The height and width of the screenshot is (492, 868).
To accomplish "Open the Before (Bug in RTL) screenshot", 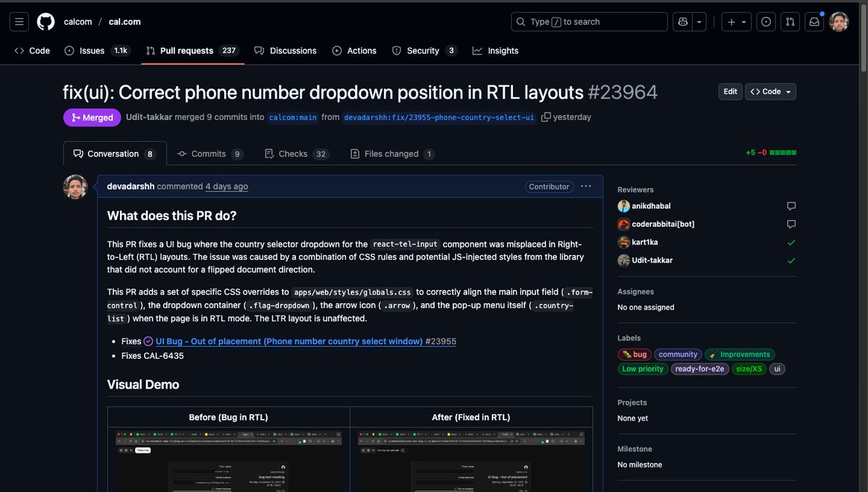I will [229, 462].
